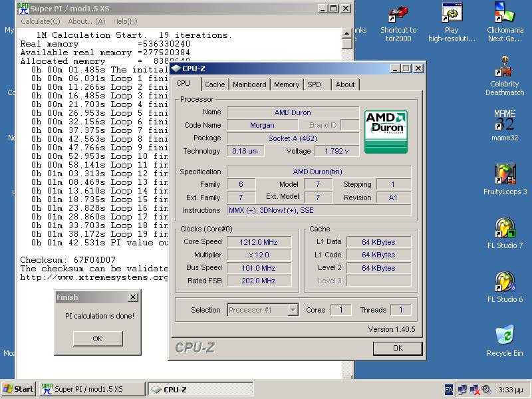Click the 'Real memory =536330240' line
The height and width of the screenshot is (399, 532).
coord(105,44)
